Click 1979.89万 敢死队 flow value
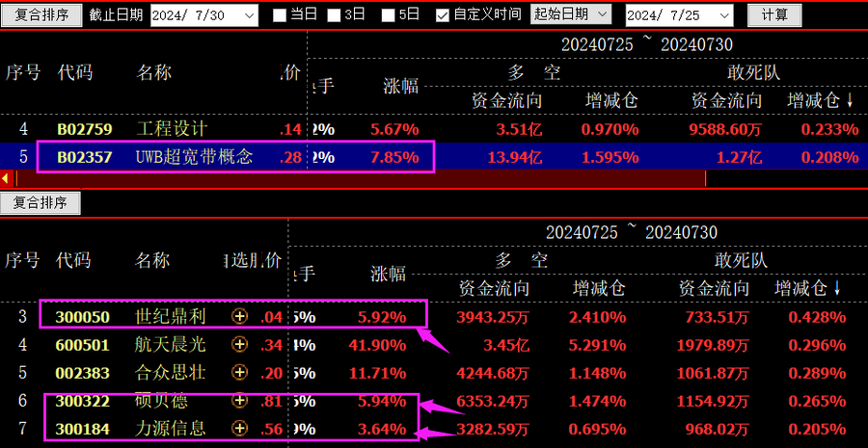Image resolution: width=868 pixels, height=448 pixels. pyautogui.click(x=713, y=345)
